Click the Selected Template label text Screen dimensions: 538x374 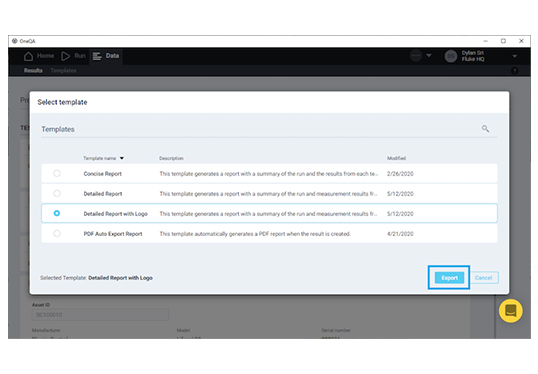63,278
